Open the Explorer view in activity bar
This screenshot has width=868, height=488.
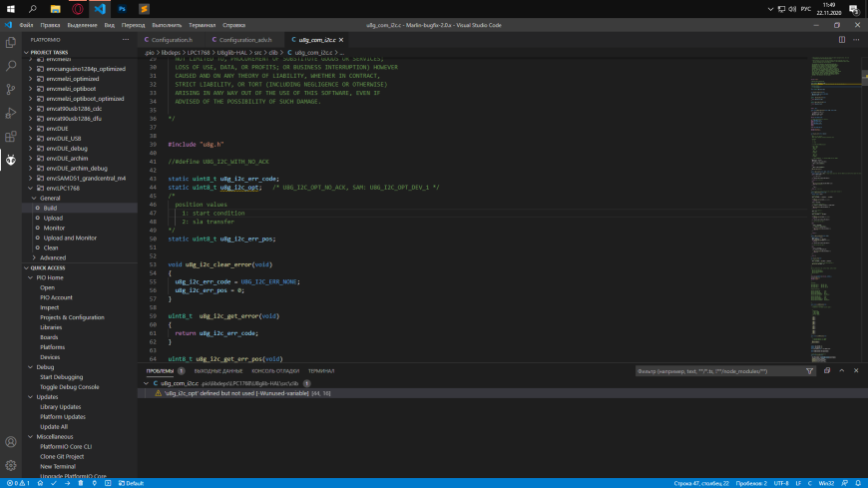[x=11, y=43]
